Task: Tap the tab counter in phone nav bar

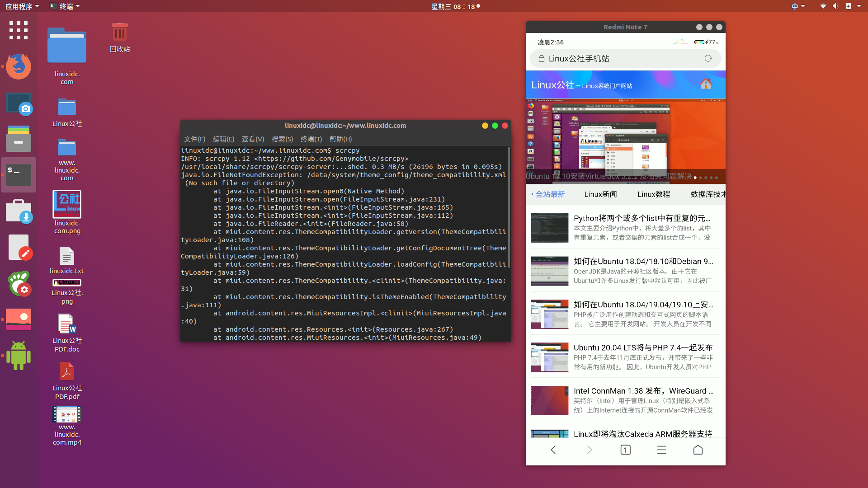Action: click(625, 450)
